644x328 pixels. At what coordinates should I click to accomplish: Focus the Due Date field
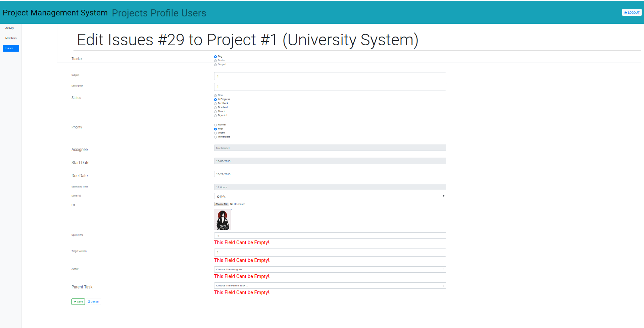[x=330, y=174]
